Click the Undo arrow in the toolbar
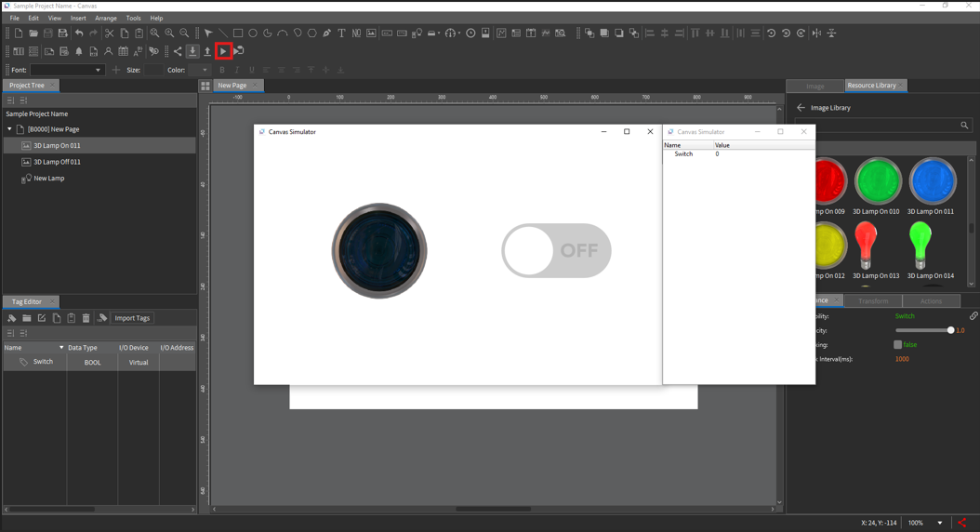Viewport: 980px width, 532px height. [x=79, y=33]
